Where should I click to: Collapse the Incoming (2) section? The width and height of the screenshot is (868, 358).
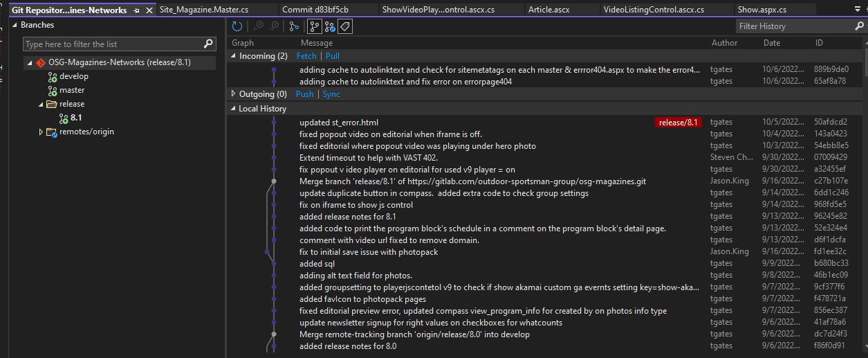click(x=233, y=56)
